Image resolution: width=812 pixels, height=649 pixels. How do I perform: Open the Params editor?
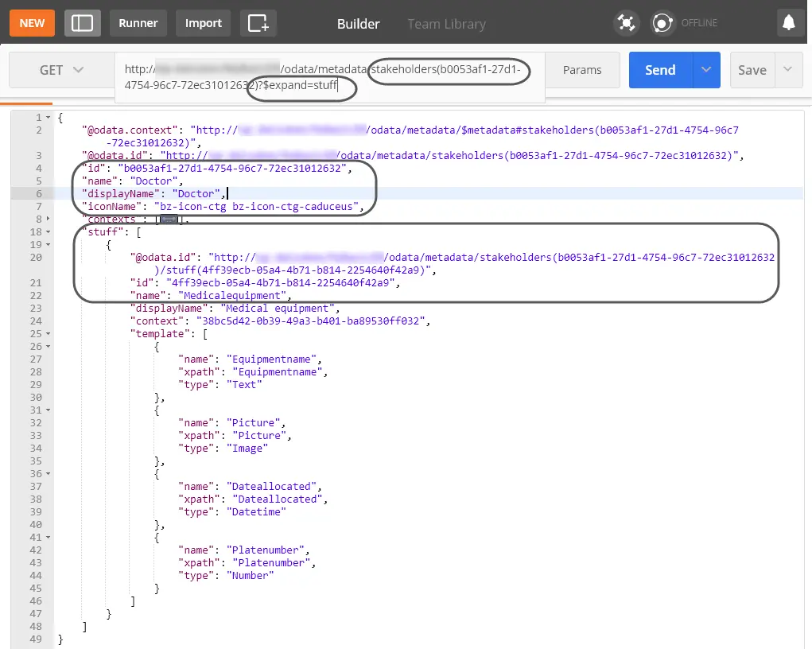[x=582, y=70]
